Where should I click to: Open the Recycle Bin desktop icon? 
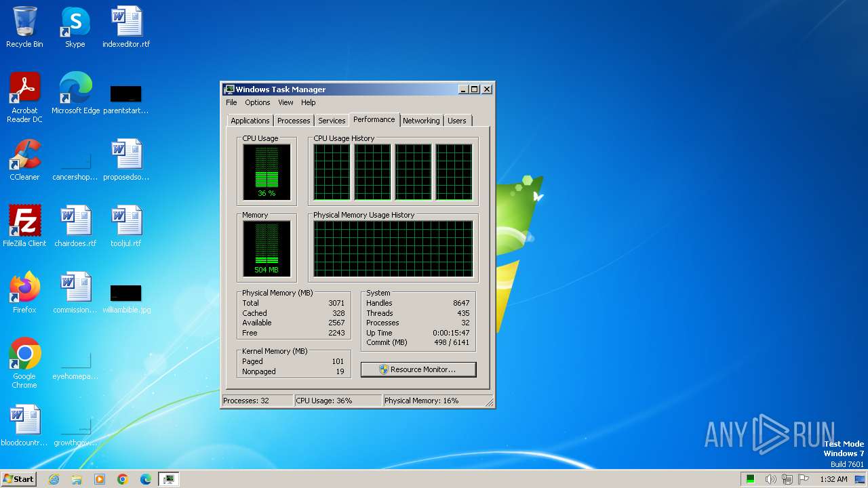pyautogui.click(x=24, y=27)
